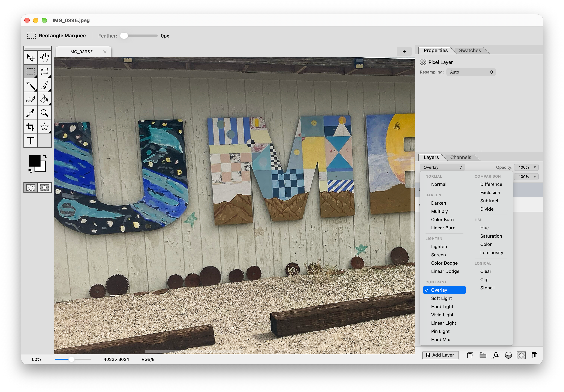Select the Hand tool
564x392 pixels.
pyautogui.click(x=44, y=58)
